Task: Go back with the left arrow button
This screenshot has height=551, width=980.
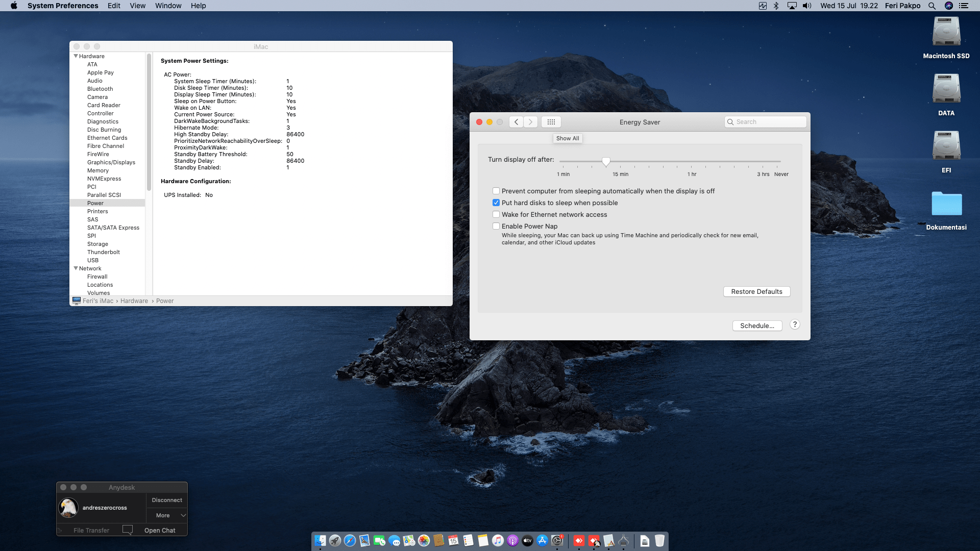Action: click(x=516, y=122)
